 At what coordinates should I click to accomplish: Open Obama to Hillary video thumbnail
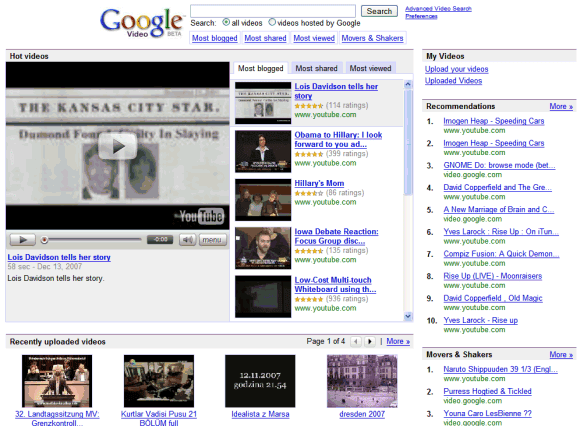[263, 152]
